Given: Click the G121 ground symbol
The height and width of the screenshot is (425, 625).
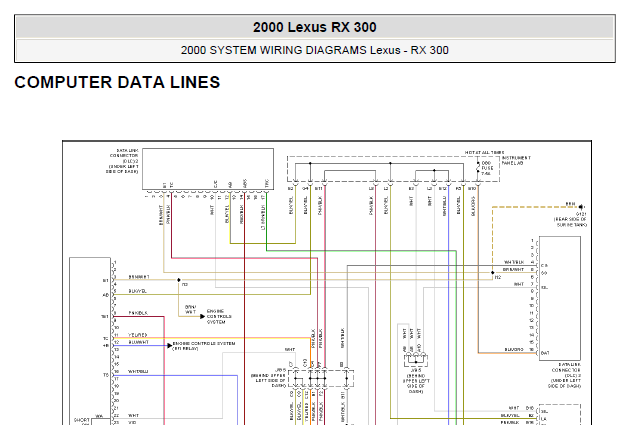Looking at the screenshot, I should click(581, 207).
